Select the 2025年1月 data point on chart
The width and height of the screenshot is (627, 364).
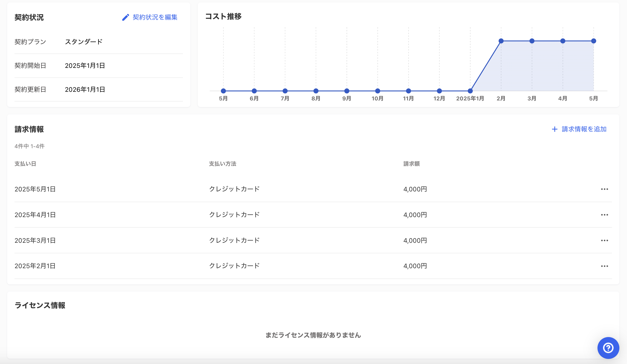pyautogui.click(x=470, y=91)
